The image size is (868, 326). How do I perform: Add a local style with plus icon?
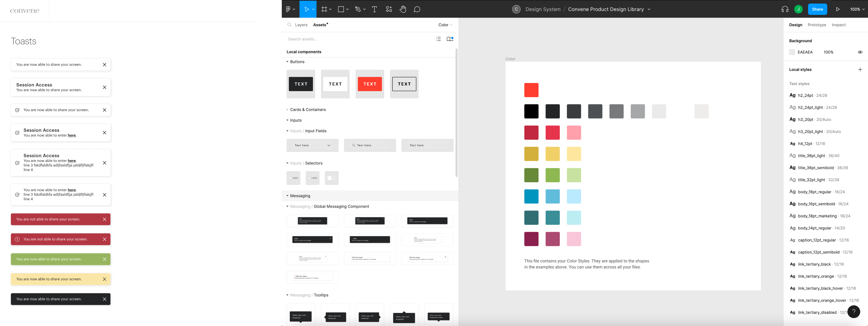(x=860, y=69)
